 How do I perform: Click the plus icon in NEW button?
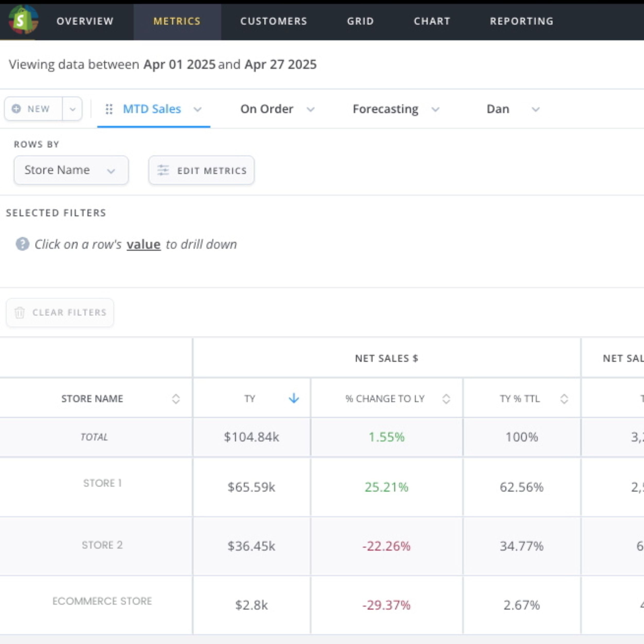coord(16,109)
